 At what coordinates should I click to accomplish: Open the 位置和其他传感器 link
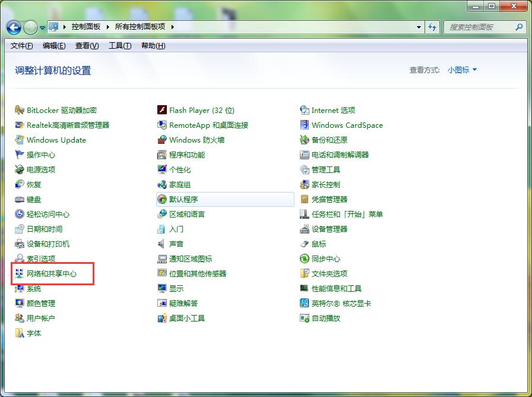198,274
